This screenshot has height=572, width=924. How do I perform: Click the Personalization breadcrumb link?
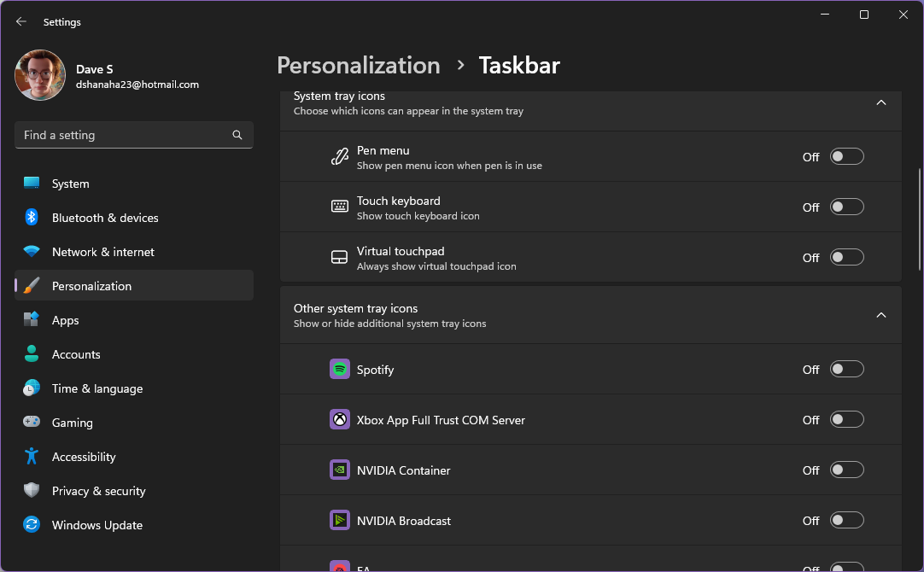pyautogui.click(x=359, y=65)
